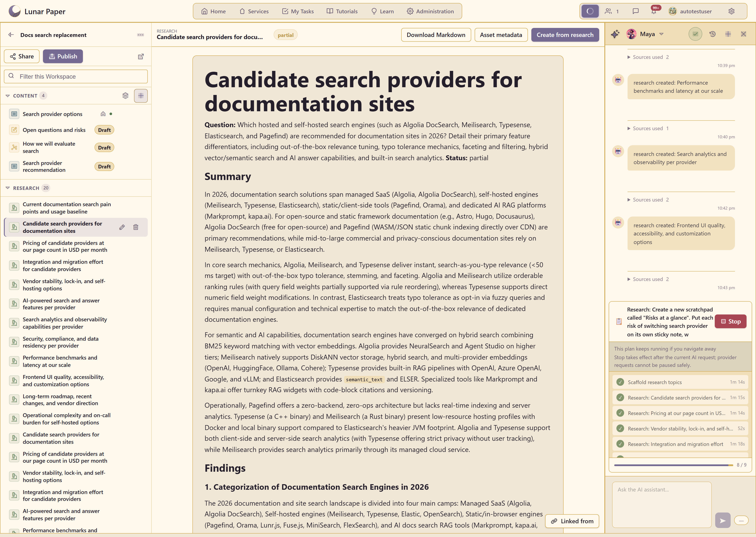The width and height of the screenshot is (756, 537).
Task: Click the AI sparkle icon in assistant header
Action: 615,34
